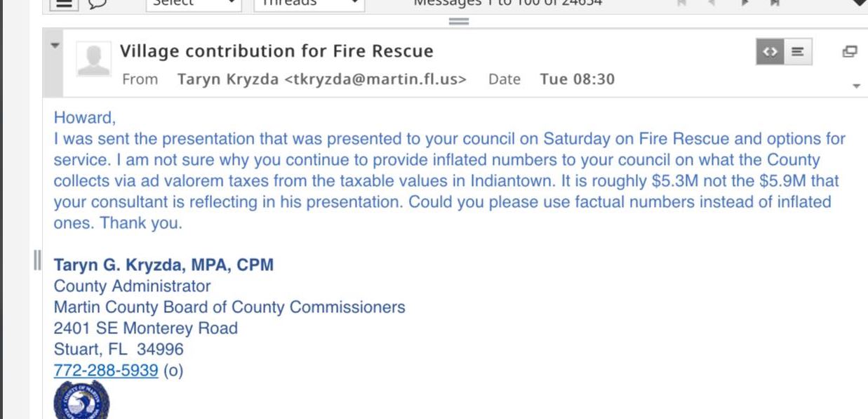
Task: Open the Select dropdown in list toolbar
Action: click(x=192, y=3)
